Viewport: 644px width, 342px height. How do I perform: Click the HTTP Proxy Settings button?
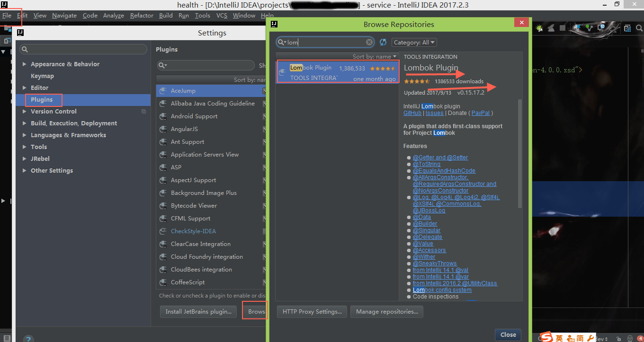click(312, 312)
